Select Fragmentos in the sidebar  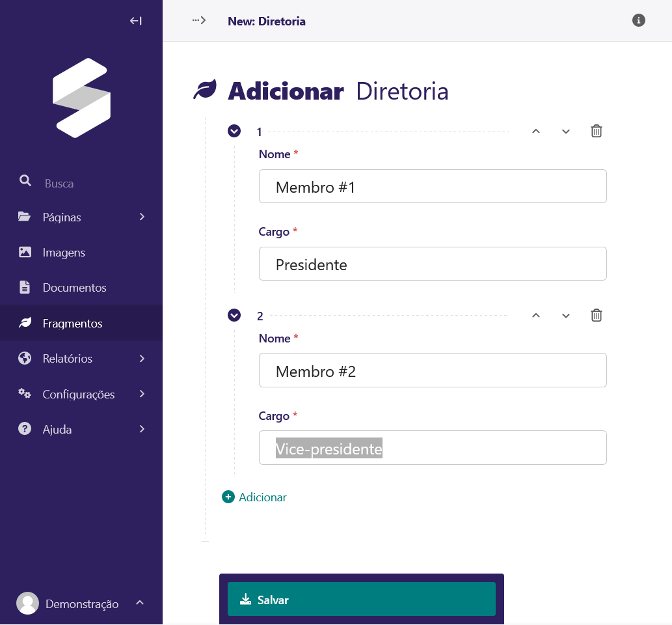click(72, 323)
